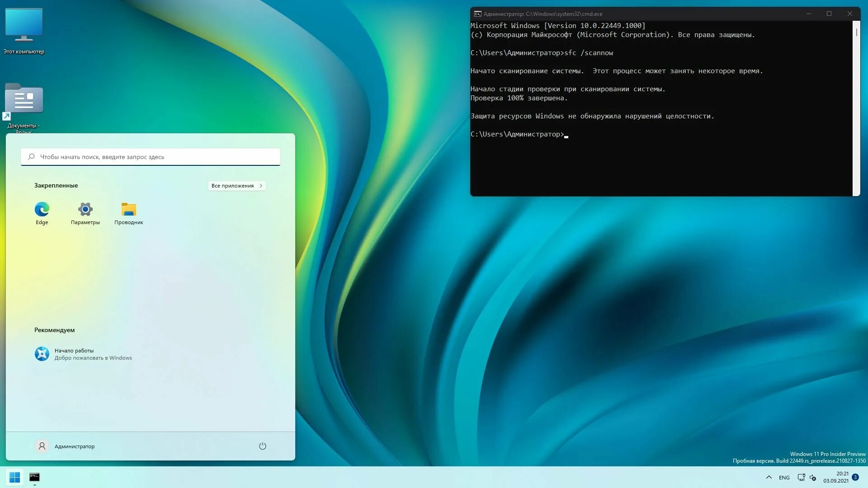Switch the ENG input language
The height and width of the screenshot is (488, 868).
point(784,478)
